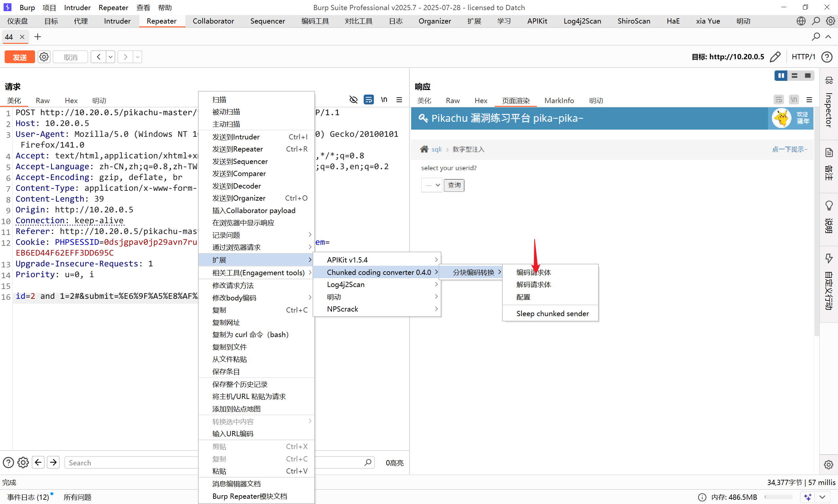
Task: Open request settings gear next to 发送
Action: [x=44, y=57]
